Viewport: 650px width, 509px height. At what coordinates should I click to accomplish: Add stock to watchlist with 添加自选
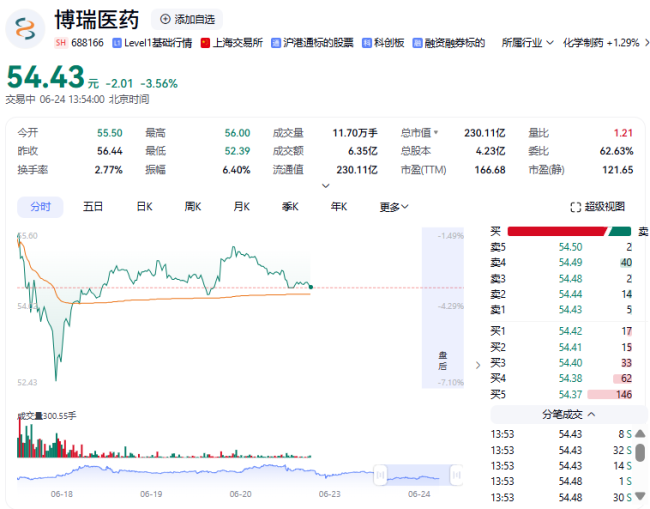187,19
